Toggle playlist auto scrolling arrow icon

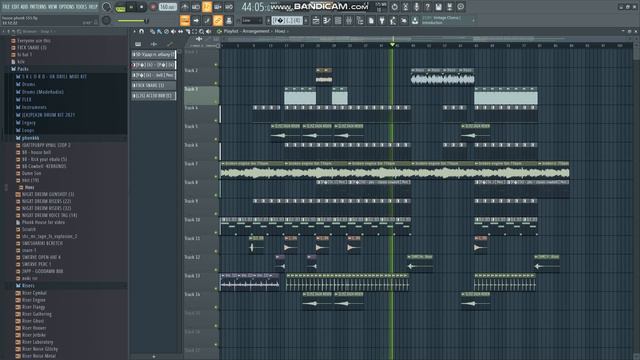pos(196,20)
